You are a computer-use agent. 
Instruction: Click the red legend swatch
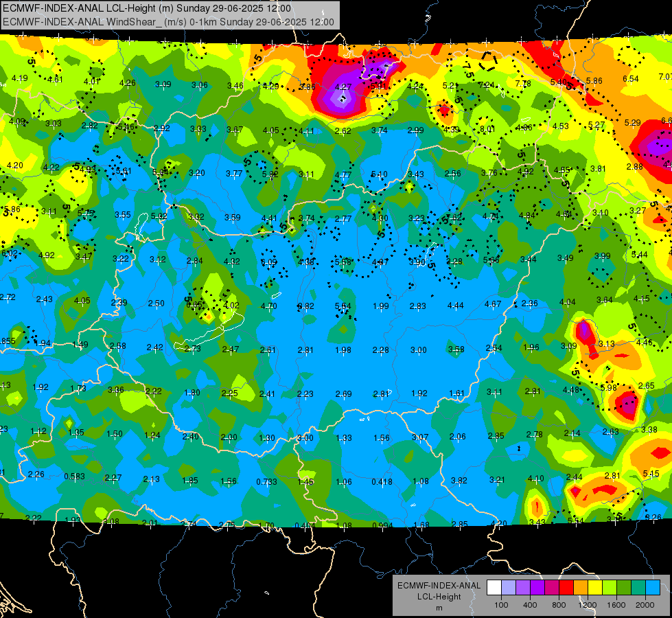pyautogui.click(x=566, y=588)
